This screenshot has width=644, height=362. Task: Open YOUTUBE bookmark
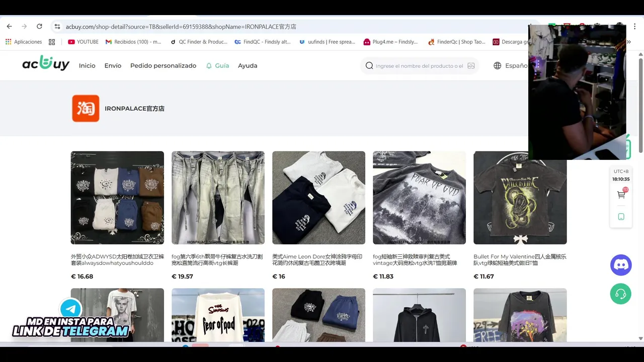coord(83,42)
